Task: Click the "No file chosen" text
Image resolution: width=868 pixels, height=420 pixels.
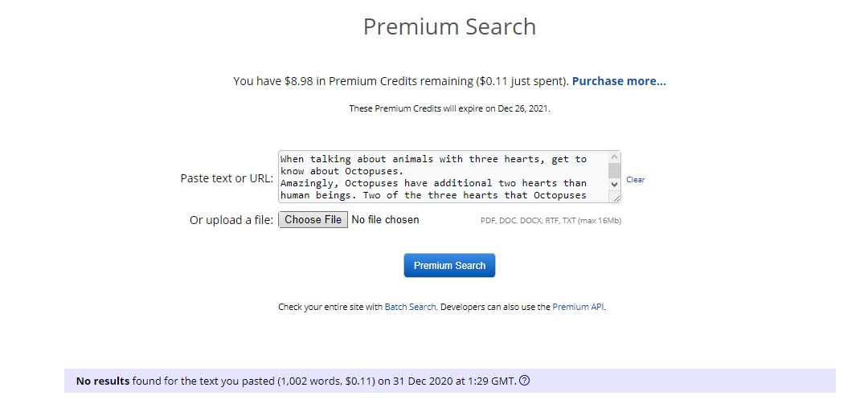Action: click(x=385, y=220)
